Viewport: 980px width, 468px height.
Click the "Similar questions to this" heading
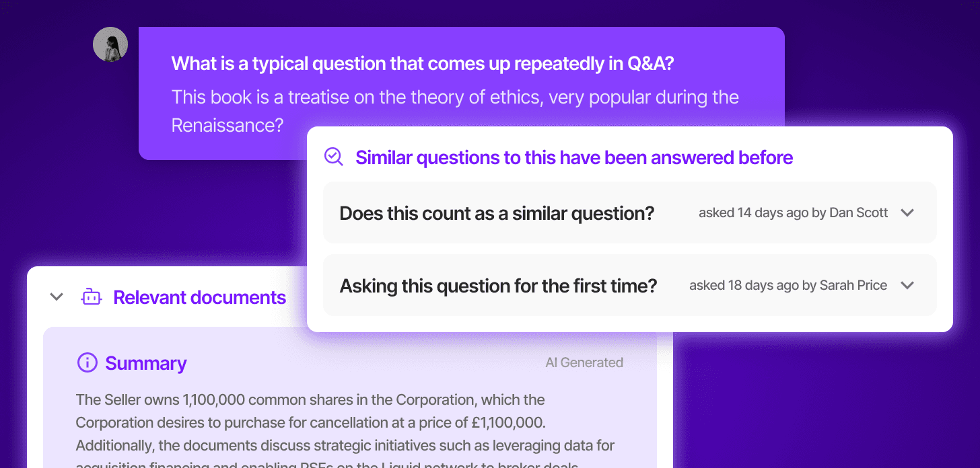coord(574,157)
